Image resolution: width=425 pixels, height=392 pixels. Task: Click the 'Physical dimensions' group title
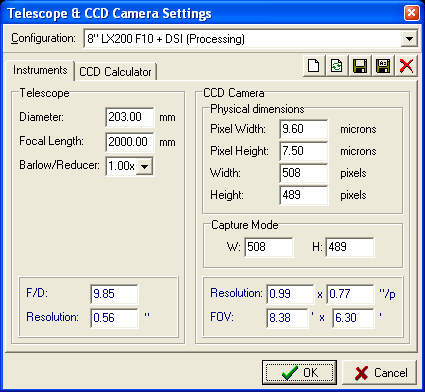[257, 109]
